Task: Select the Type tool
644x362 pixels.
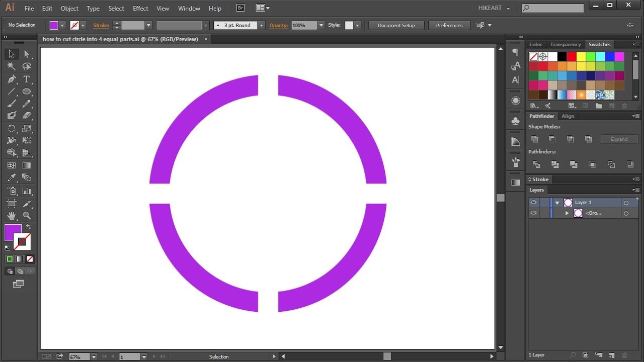Action: click(27, 79)
